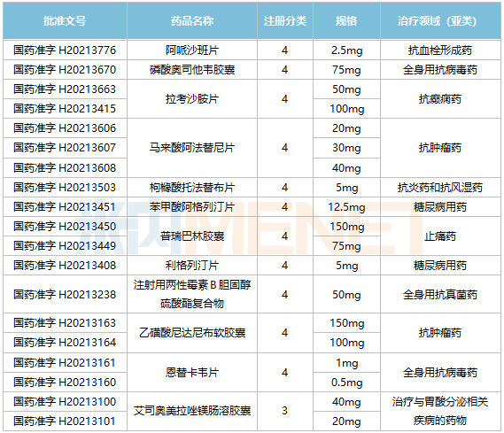Viewport: 504px width, 433px height.
Task: Click drug name 枸橼酸托法替布片
Action: (x=192, y=188)
